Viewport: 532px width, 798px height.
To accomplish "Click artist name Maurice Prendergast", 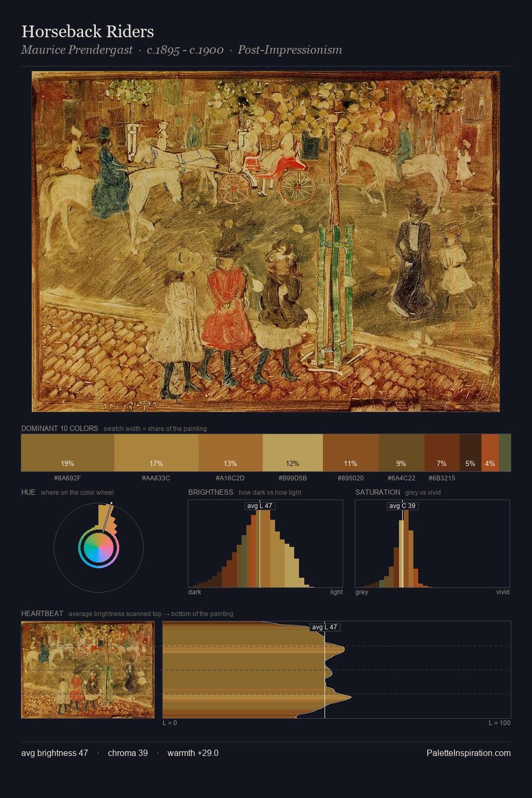I will coord(77,50).
